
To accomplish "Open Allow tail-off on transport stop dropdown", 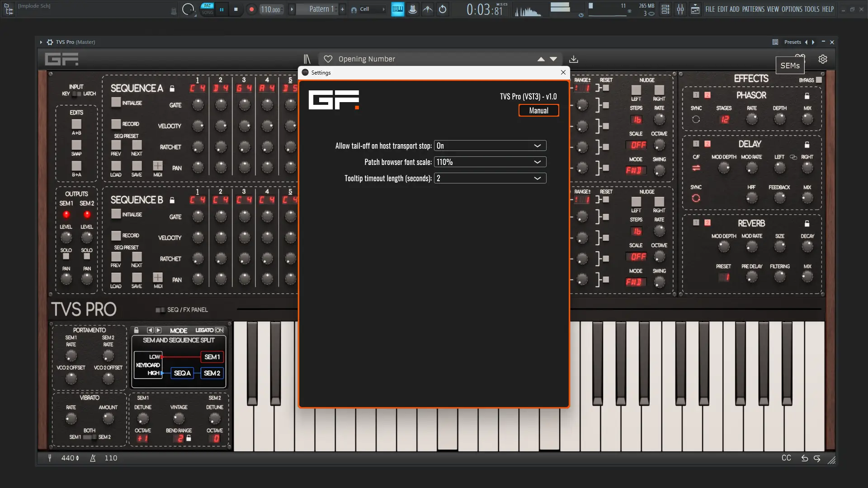I will (x=490, y=146).
